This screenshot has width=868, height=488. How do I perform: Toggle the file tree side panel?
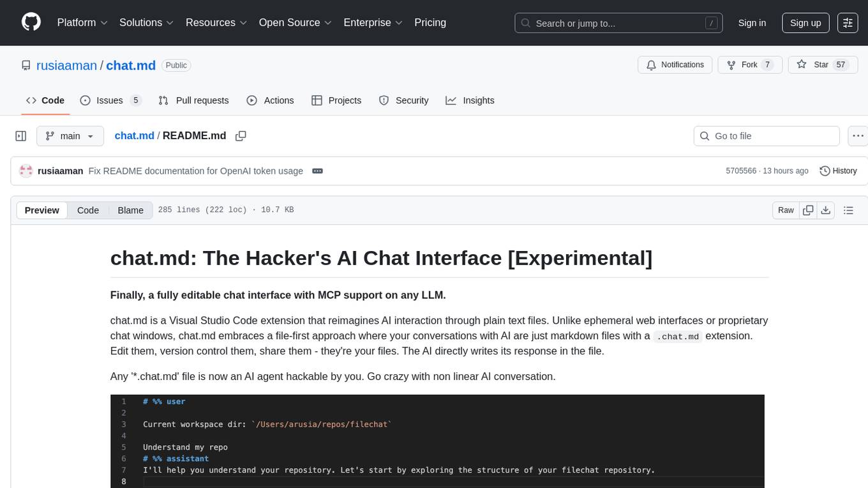[21, 136]
